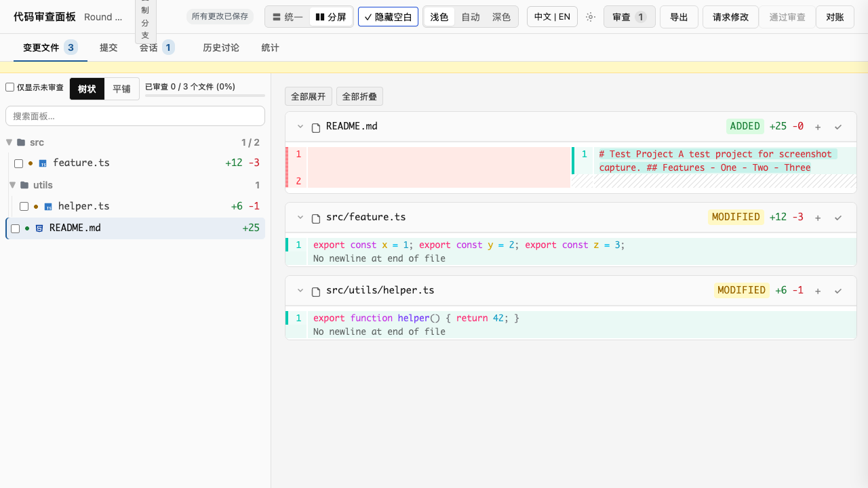Click the document icon in README.md diff header
The height and width of the screenshot is (488, 868).
pos(316,127)
